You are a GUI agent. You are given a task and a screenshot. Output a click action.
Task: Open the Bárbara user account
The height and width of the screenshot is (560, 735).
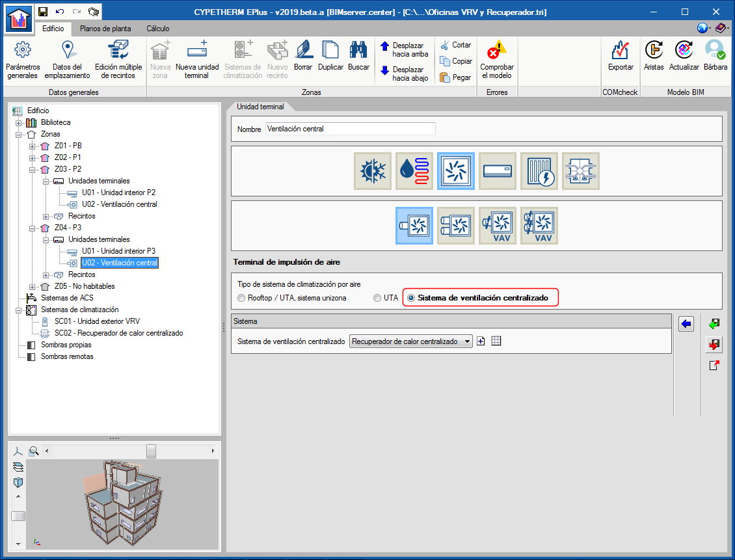pos(715,56)
